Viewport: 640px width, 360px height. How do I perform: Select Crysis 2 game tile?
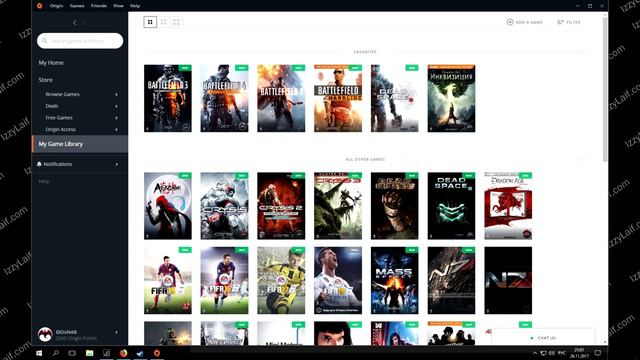point(281,206)
